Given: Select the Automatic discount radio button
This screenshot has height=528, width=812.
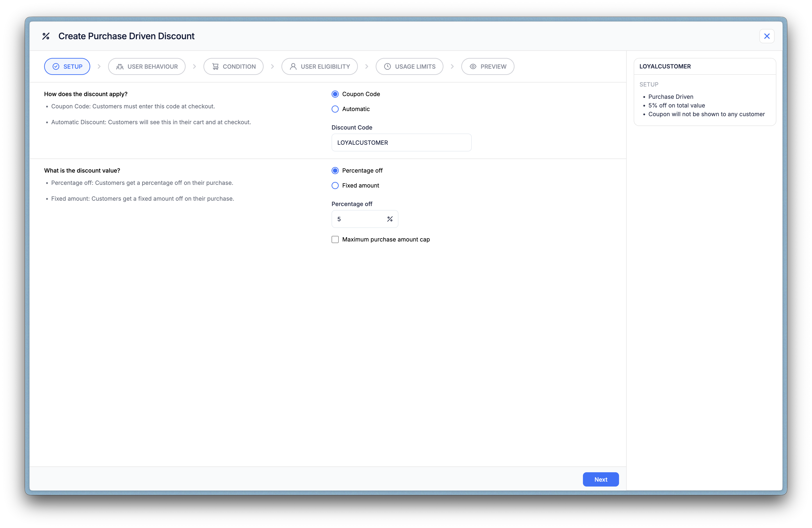Looking at the screenshot, I should 335,109.
